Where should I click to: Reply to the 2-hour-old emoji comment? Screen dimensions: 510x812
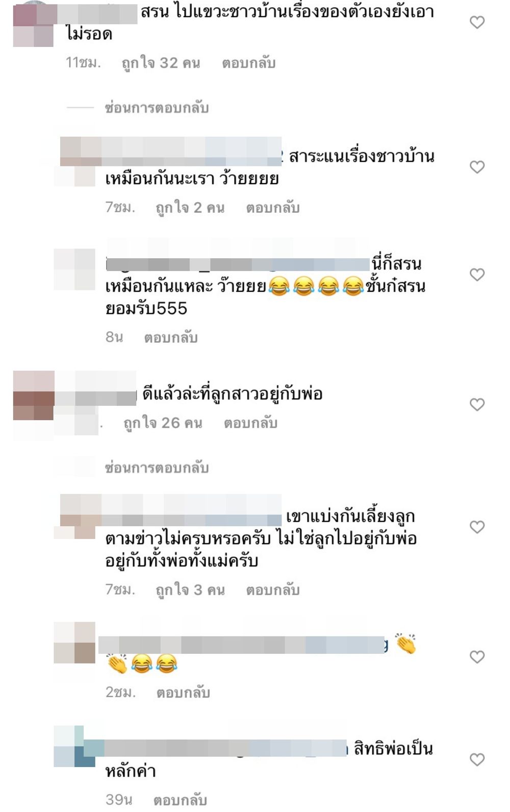(x=183, y=693)
